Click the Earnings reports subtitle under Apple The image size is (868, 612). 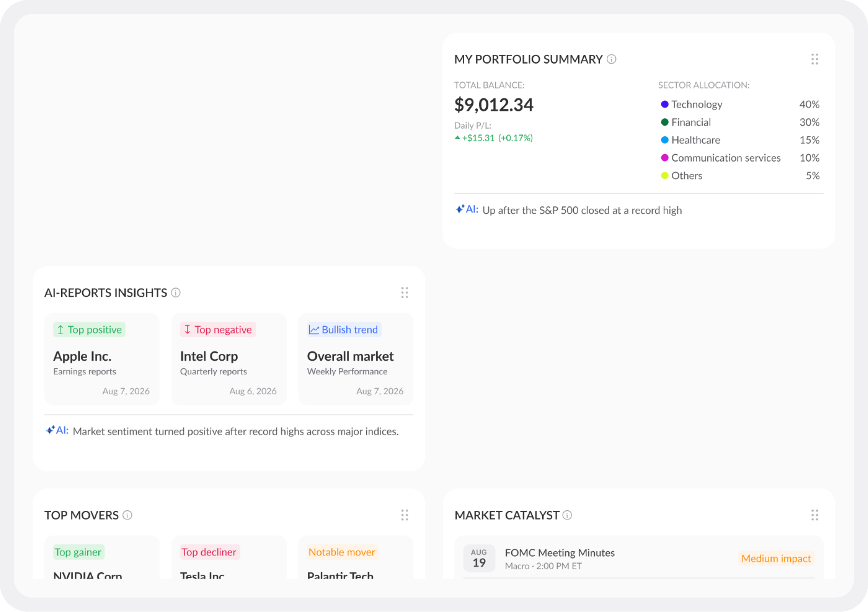[85, 371]
